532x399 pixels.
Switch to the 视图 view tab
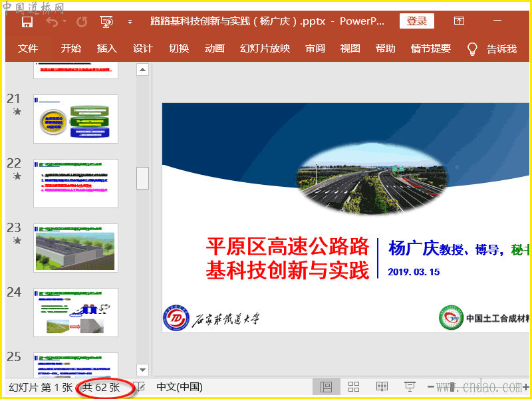coord(350,49)
